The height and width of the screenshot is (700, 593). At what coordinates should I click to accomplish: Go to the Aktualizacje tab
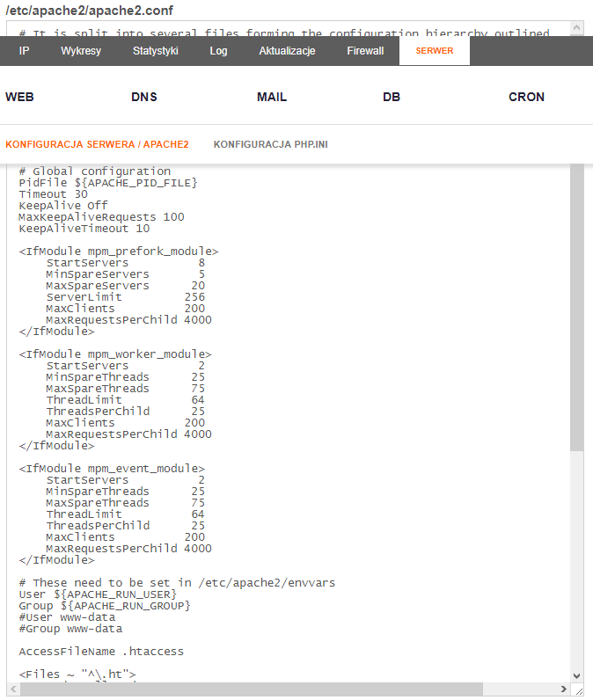[287, 51]
